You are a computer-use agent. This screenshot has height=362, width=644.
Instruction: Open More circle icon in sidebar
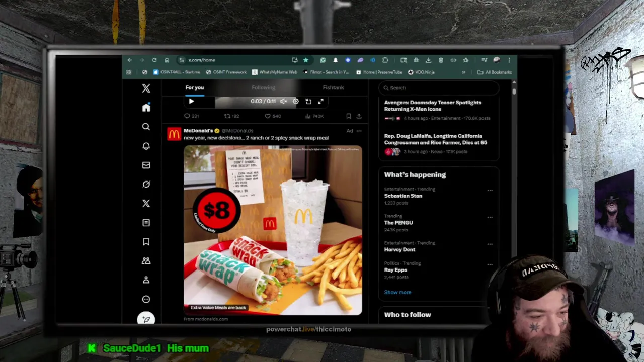pyautogui.click(x=146, y=299)
